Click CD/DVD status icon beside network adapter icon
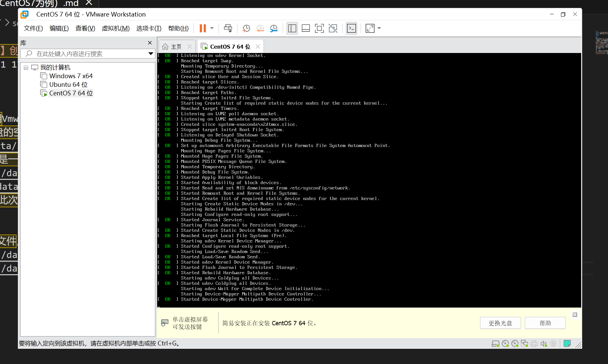The width and height of the screenshot is (608, 364). click(x=515, y=344)
